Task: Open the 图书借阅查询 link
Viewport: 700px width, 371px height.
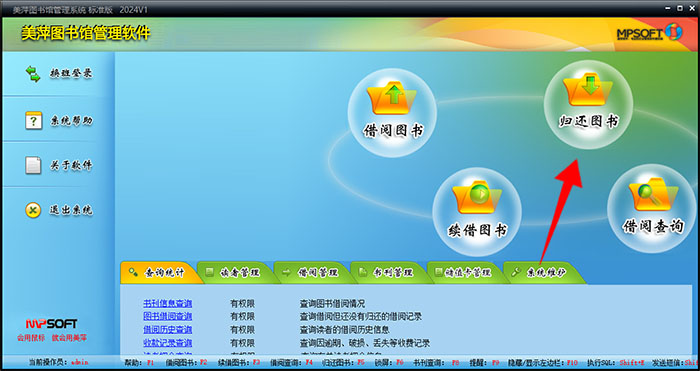Action: 167,317
